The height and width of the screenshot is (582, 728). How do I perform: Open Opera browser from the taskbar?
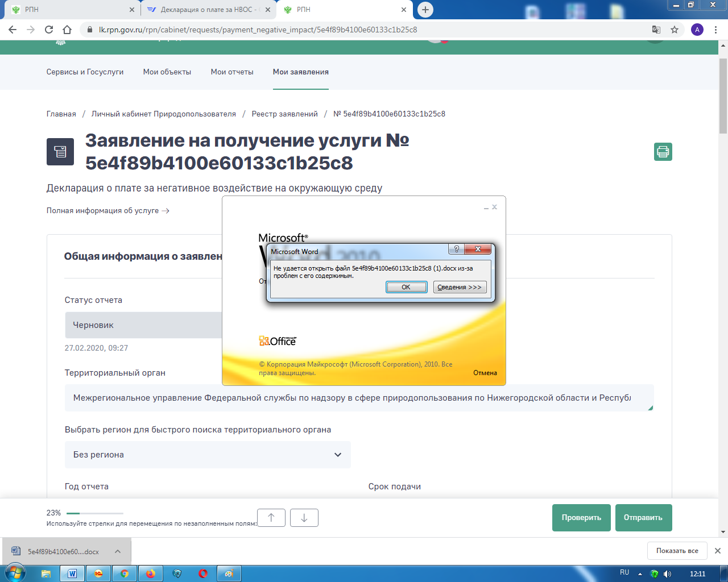coord(203,573)
